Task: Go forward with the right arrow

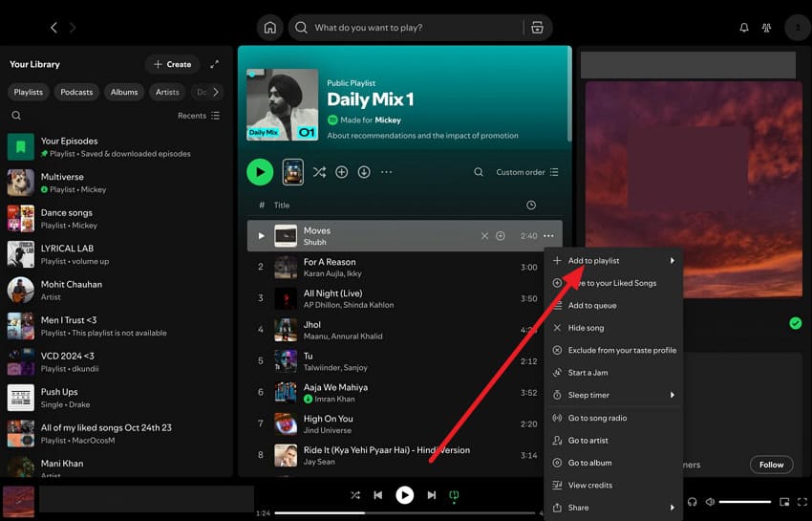Action: pyautogui.click(x=73, y=28)
